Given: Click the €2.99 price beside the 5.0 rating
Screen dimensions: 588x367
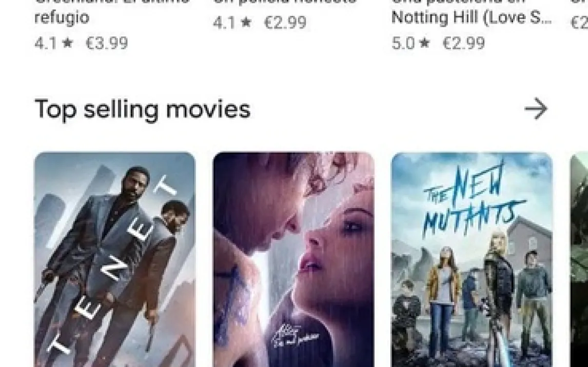Looking at the screenshot, I should click(464, 43).
